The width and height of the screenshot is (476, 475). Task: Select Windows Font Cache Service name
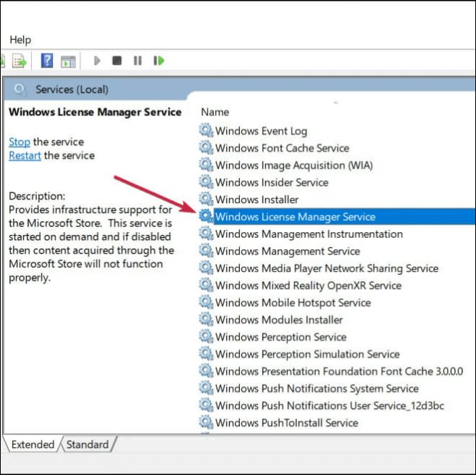(283, 149)
